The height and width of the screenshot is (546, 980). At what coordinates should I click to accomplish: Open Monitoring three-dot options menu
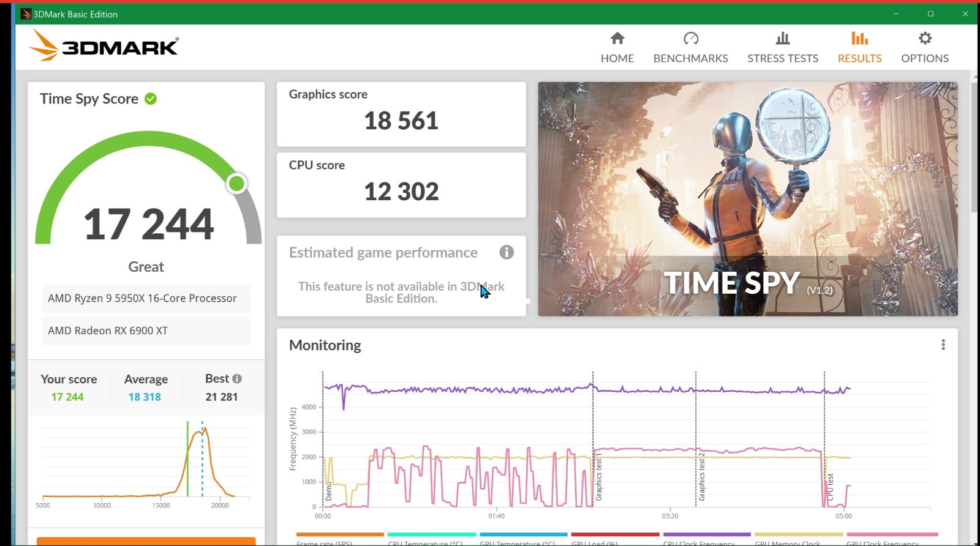click(x=943, y=345)
